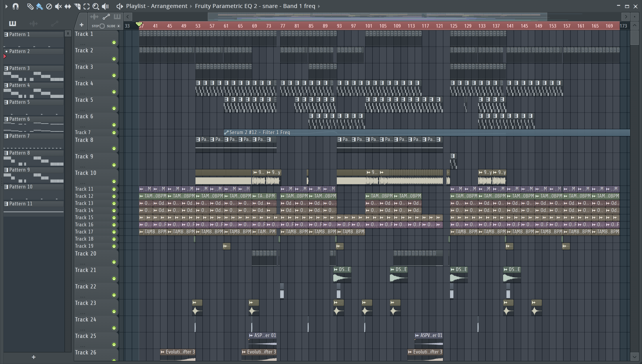Enable the STEP checkbox

(x=102, y=26)
